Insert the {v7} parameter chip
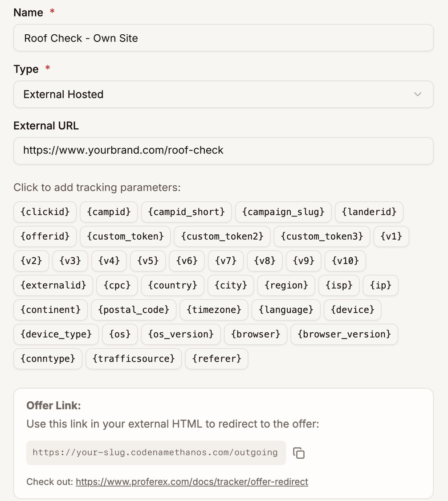448x501 pixels. (226, 261)
